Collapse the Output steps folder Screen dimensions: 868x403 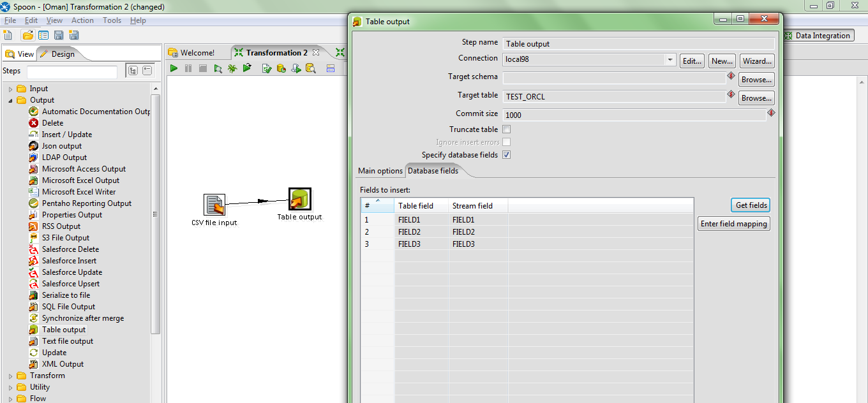coord(11,101)
